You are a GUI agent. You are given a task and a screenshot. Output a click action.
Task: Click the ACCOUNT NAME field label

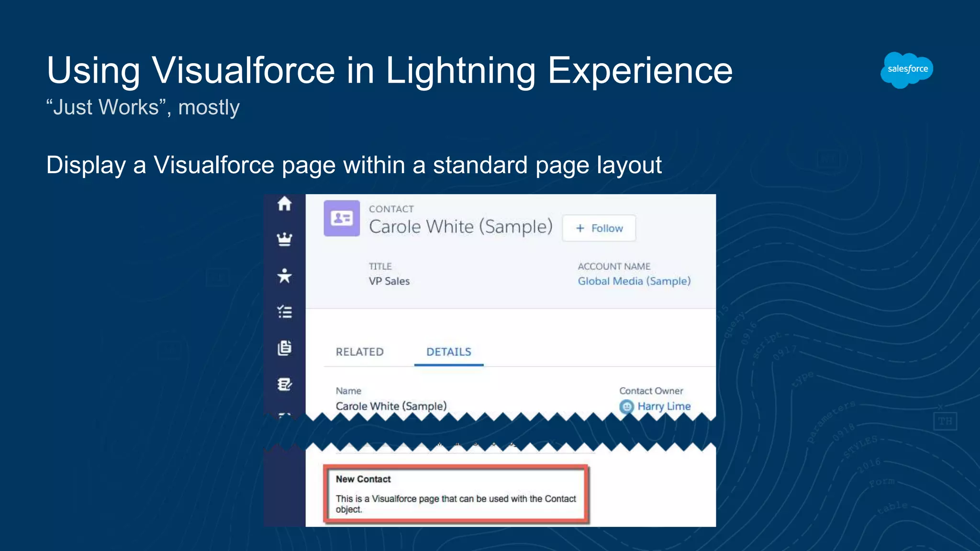[x=614, y=266]
